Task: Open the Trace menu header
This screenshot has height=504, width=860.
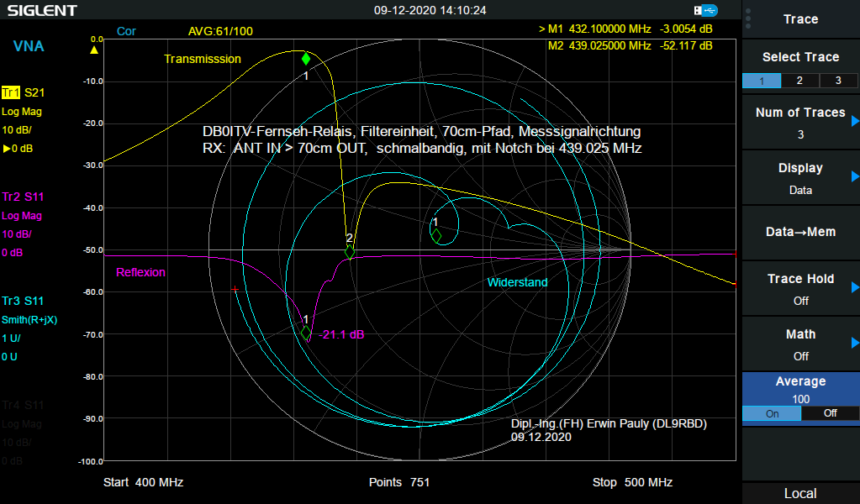Action: [x=801, y=19]
